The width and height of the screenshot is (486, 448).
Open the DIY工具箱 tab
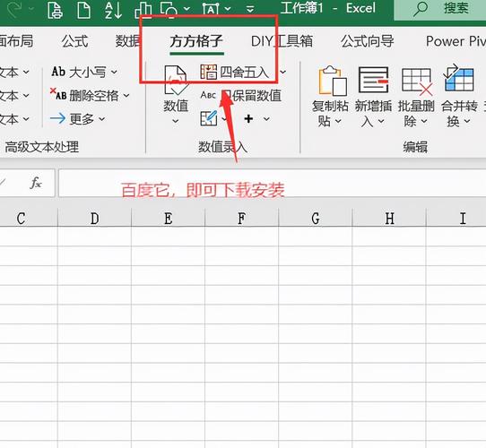pos(282,41)
